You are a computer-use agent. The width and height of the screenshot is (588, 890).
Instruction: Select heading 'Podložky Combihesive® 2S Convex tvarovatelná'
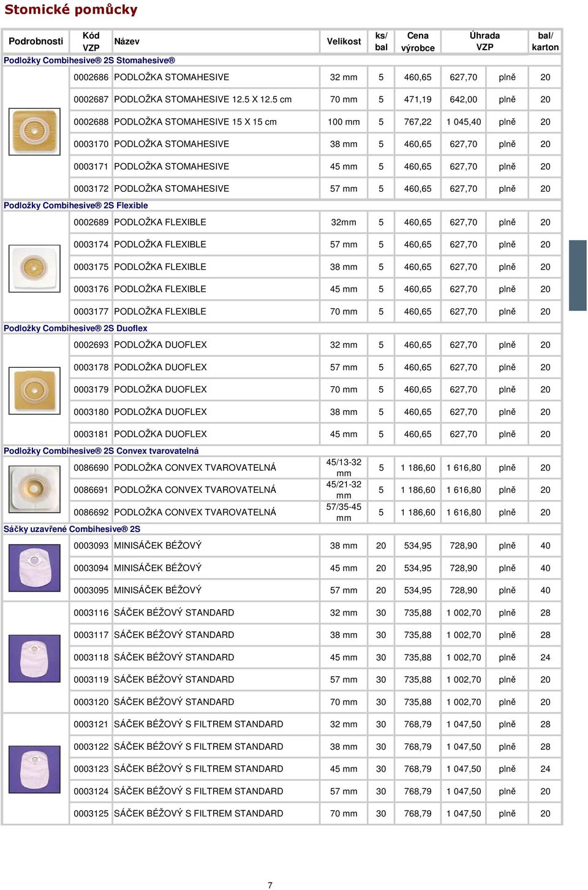[x=101, y=451]
